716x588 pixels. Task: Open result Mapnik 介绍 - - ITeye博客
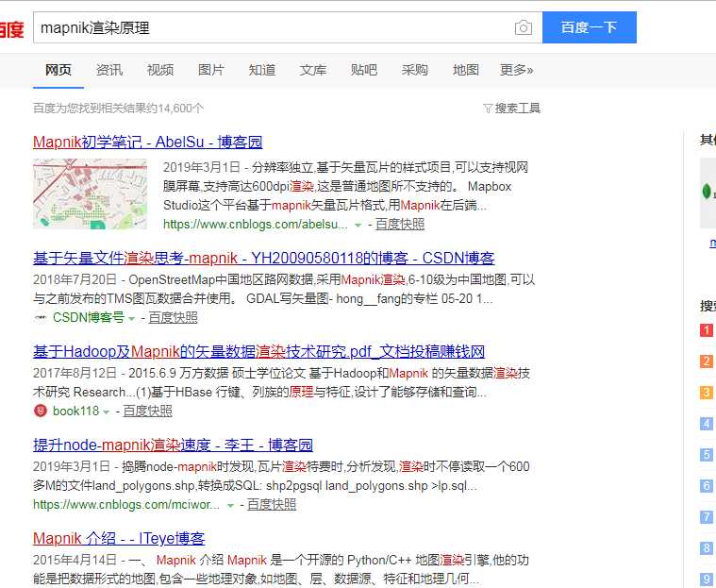tap(119, 539)
